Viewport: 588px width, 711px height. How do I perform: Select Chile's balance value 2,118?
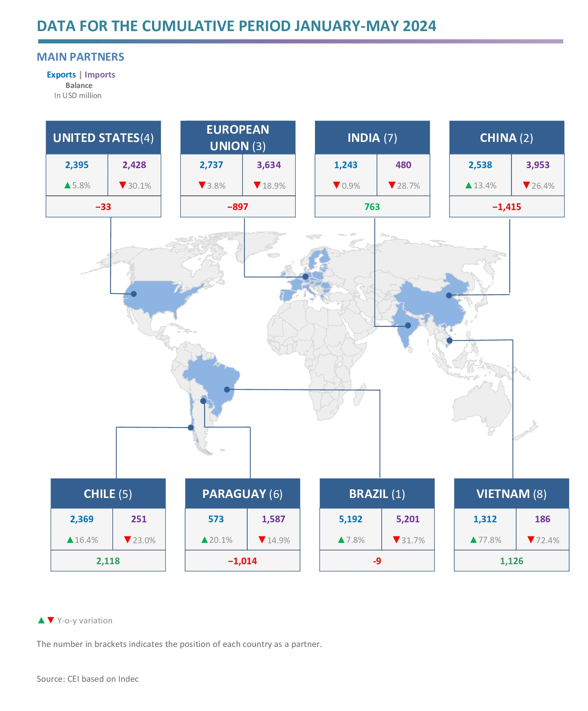click(108, 561)
